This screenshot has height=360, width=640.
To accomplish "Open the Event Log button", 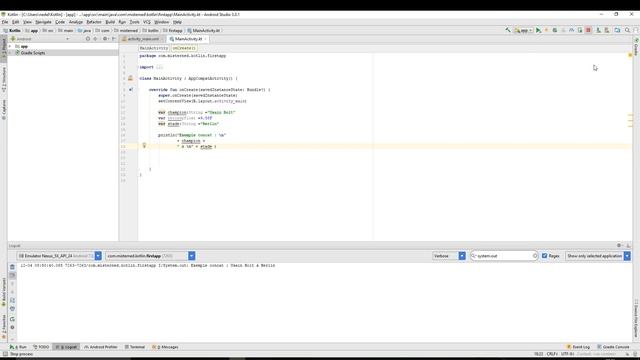I will [x=578, y=347].
